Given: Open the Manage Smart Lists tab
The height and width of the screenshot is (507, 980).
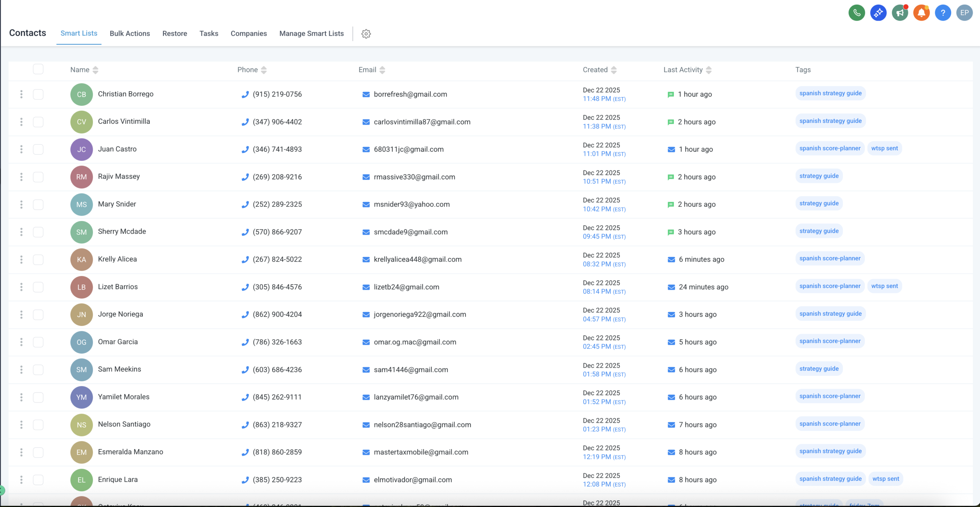Looking at the screenshot, I should 311,34.
